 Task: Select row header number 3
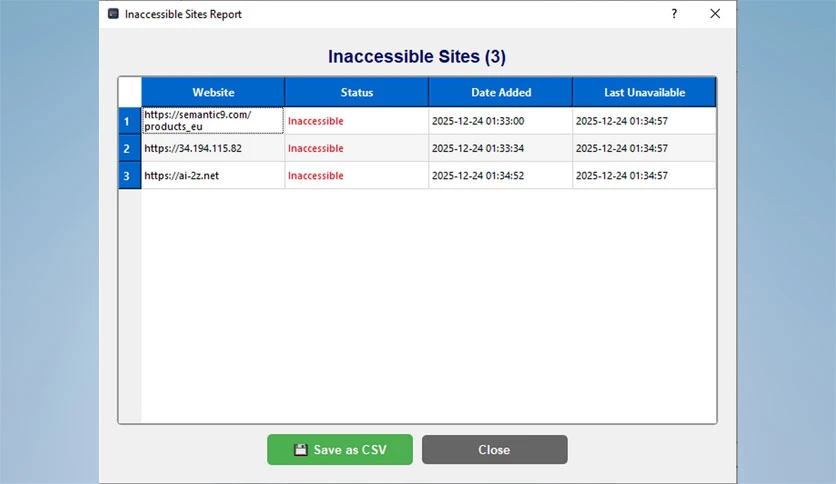pos(130,175)
